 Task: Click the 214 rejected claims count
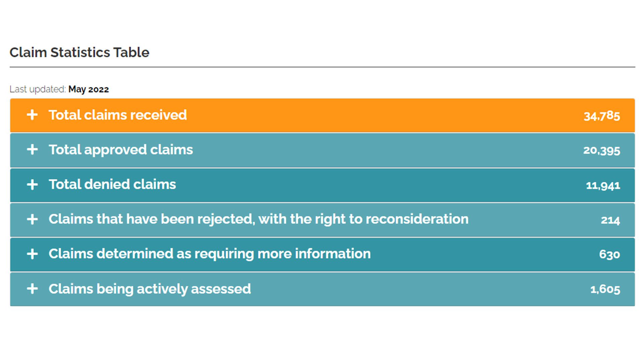[610, 220]
